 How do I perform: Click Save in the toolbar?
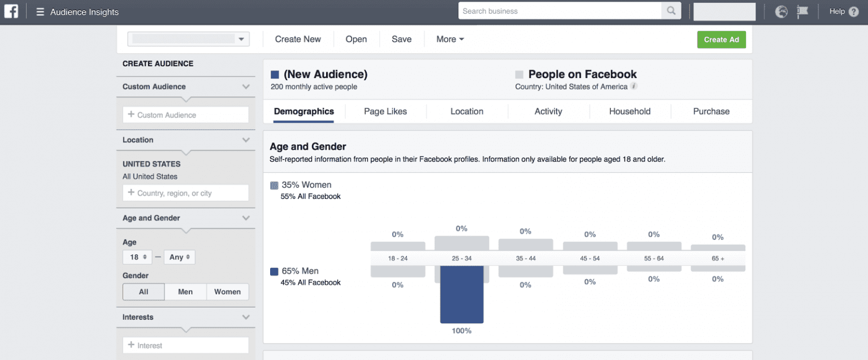402,39
